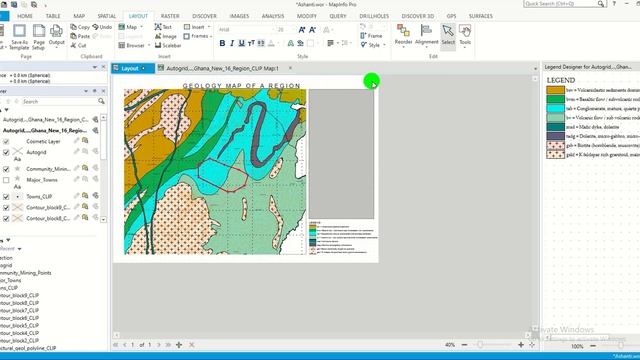Open the Output options
Image resolution: width=640 pixels, height=360 pixels.
pyautogui.click(x=56, y=36)
